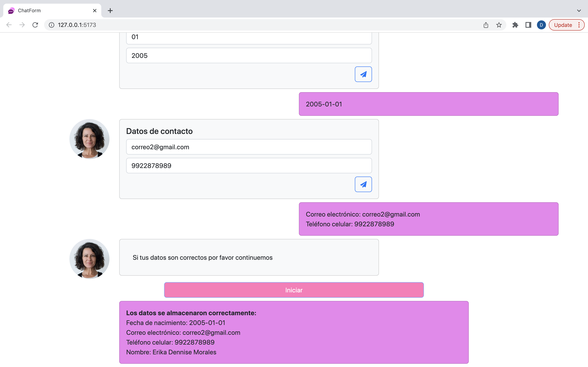Open the browser extensions icon
The image size is (588, 367).
(515, 25)
